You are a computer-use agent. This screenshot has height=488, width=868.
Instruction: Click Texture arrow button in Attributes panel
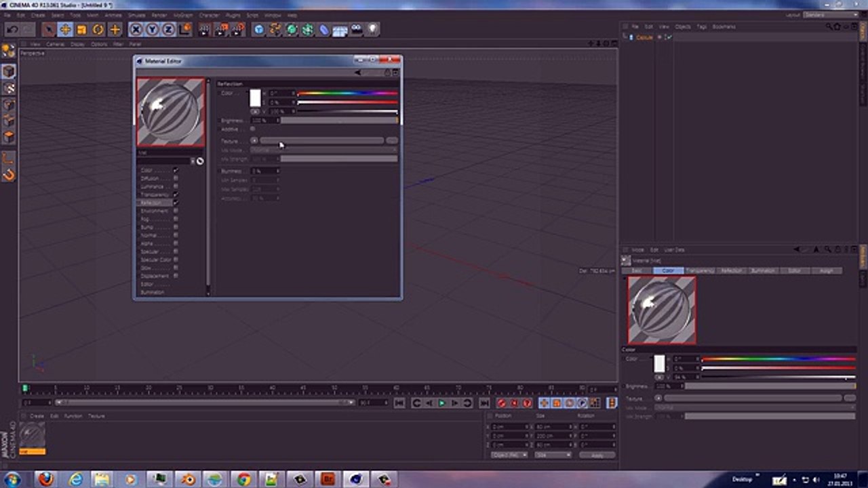(x=658, y=399)
